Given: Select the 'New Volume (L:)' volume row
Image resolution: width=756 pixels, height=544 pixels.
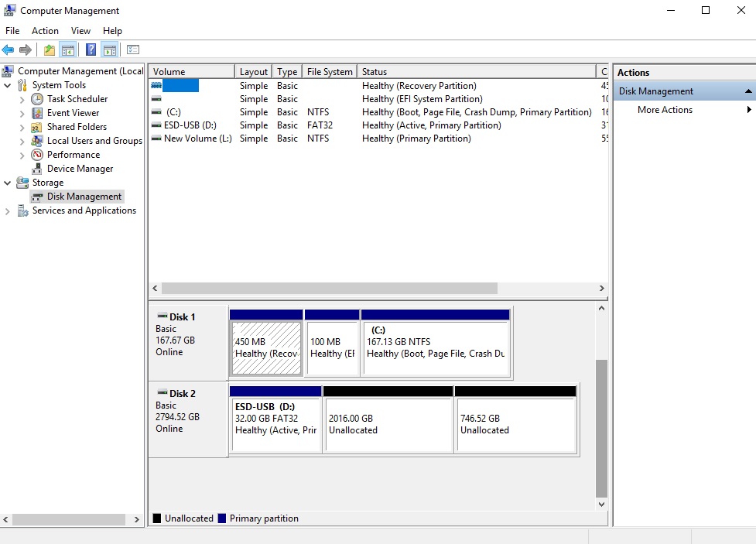Looking at the screenshot, I should click(378, 139).
